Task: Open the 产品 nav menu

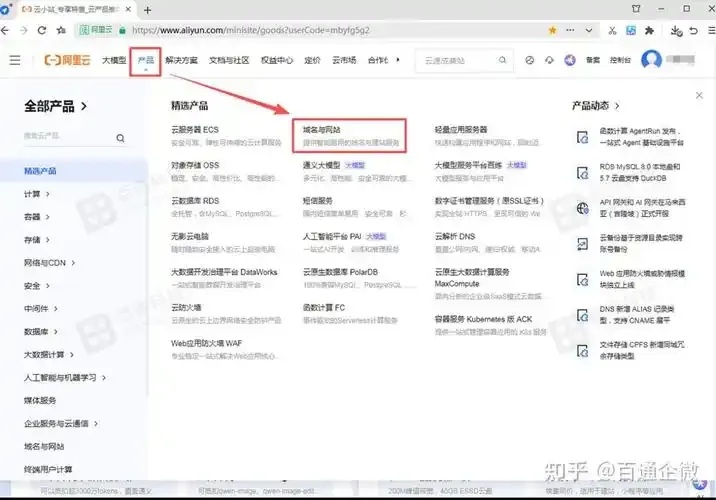Action: pyautogui.click(x=146, y=60)
